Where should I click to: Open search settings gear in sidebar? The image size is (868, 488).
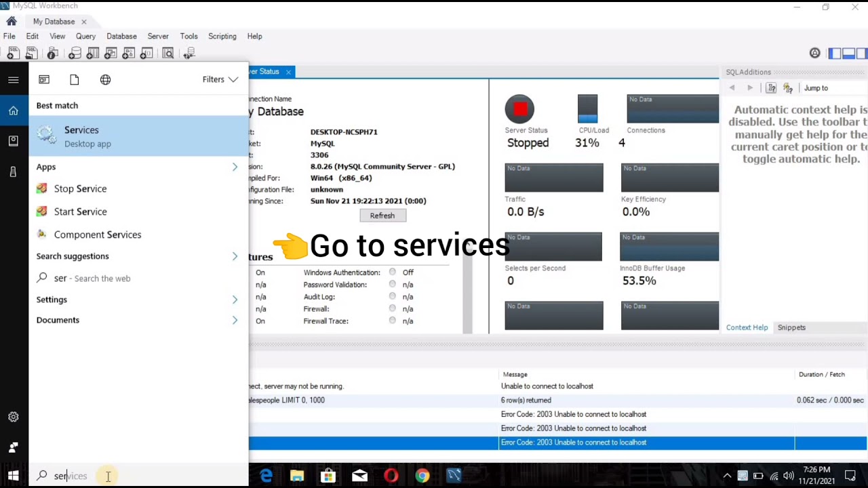click(x=14, y=417)
